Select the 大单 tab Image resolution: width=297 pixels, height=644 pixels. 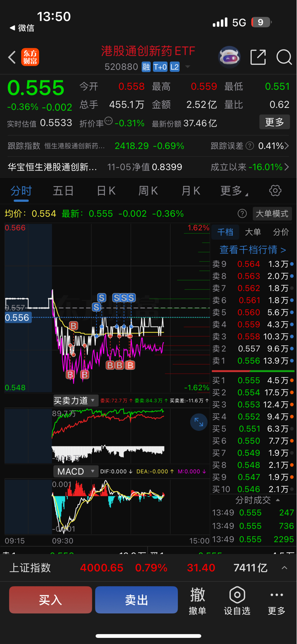coord(253,232)
